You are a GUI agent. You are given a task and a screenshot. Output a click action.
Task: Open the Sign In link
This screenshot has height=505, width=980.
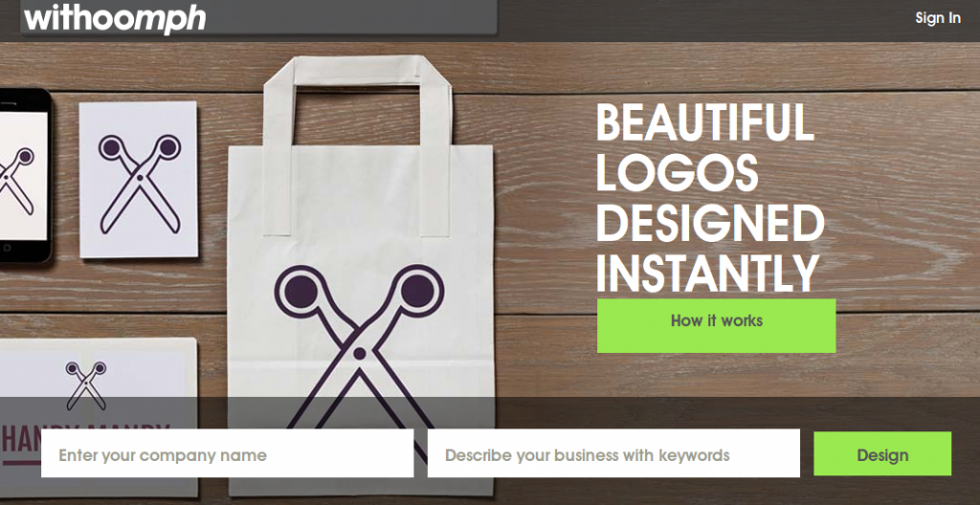coord(938,18)
